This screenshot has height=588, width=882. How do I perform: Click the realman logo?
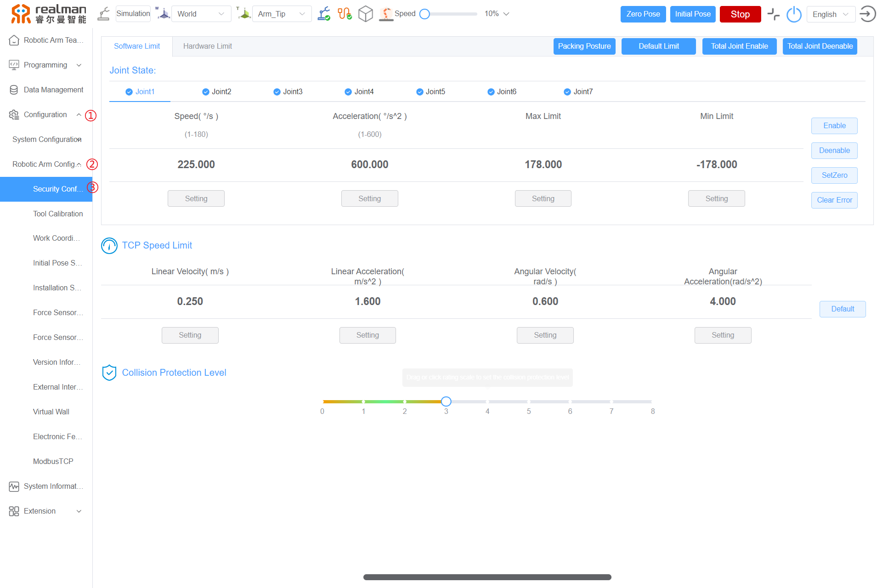pos(49,14)
